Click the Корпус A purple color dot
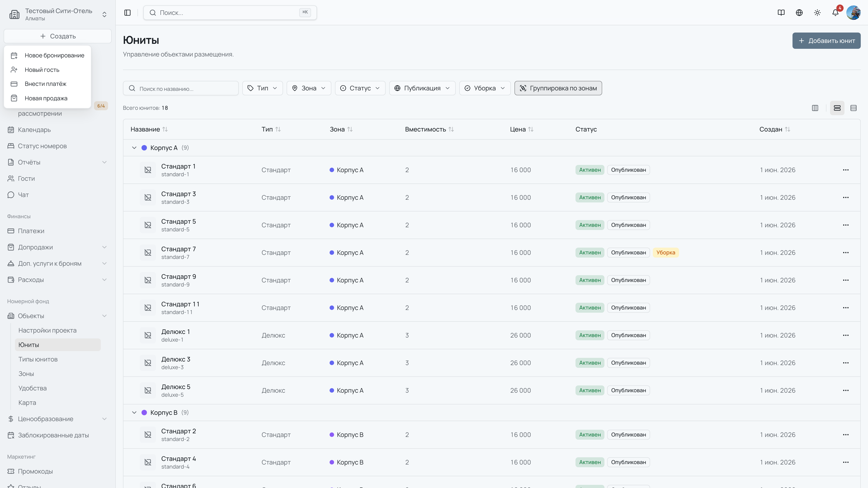The width and height of the screenshot is (868, 488). (x=144, y=148)
